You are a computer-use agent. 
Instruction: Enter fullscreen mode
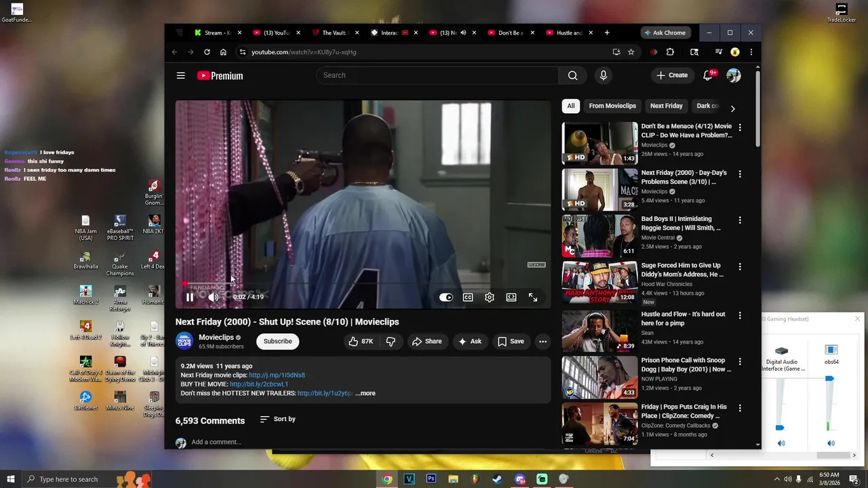tap(533, 297)
